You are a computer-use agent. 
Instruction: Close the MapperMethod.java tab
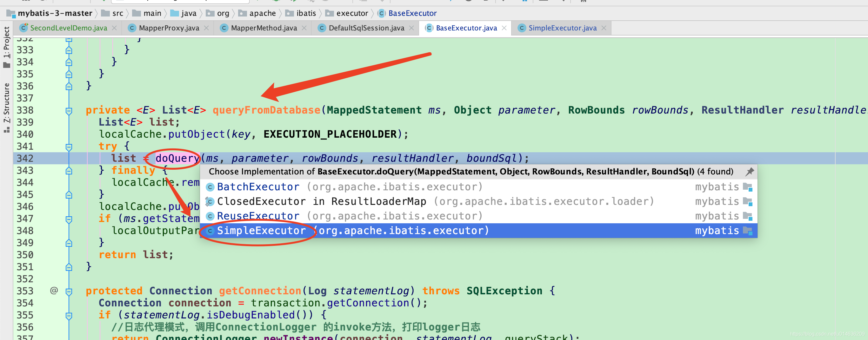(x=304, y=28)
